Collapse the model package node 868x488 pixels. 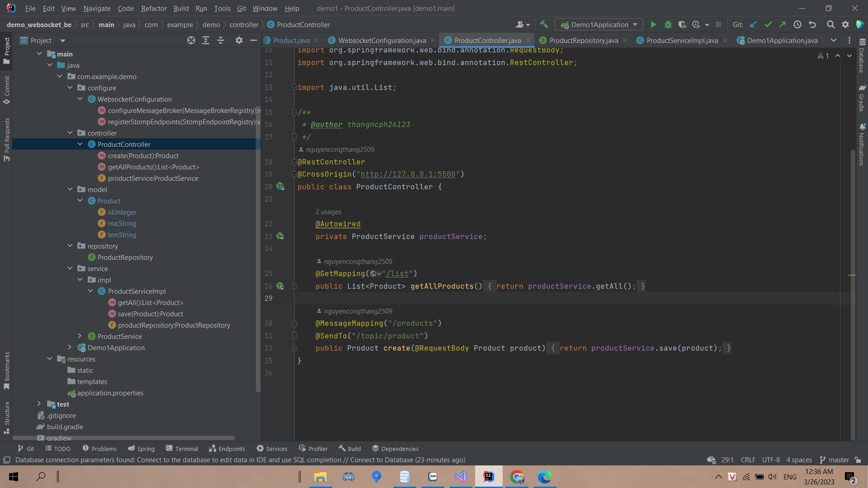pos(70,189)
